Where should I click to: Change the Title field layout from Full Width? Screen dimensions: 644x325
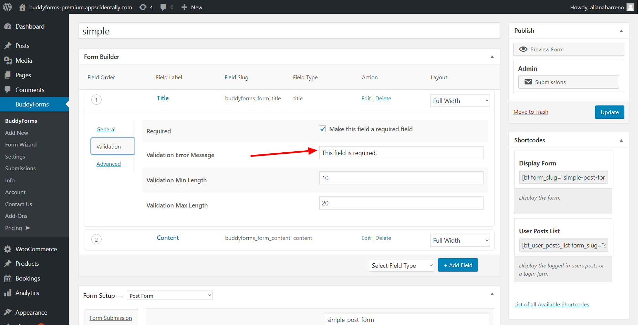tap(460, 100)
